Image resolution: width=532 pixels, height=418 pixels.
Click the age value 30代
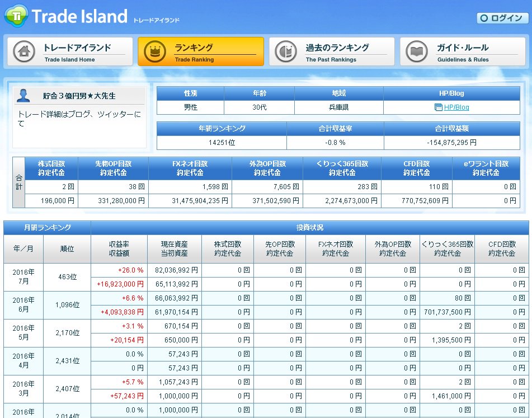[x=259, y=107]
